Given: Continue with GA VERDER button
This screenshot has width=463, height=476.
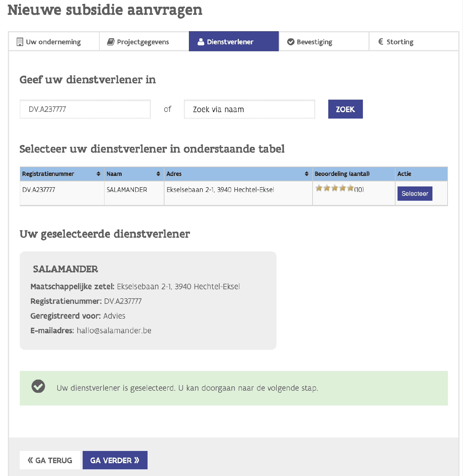Looking at the screenshot, I should click(x=115, y=460).
